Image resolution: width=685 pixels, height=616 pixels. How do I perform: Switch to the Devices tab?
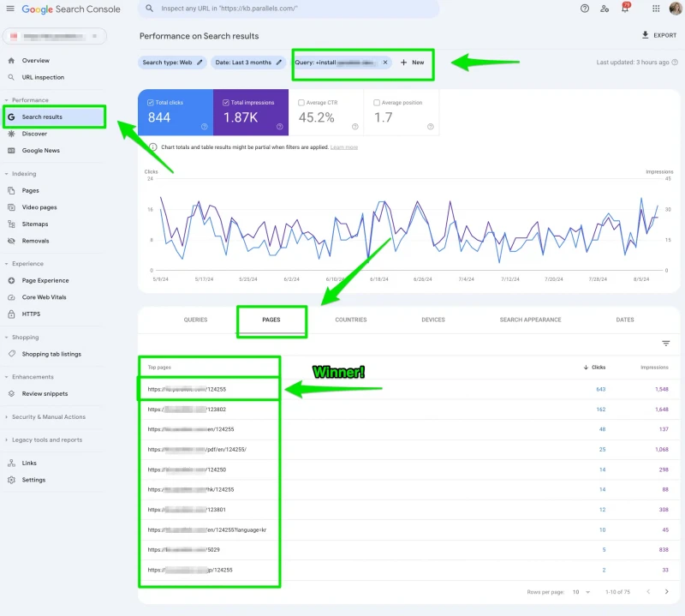433,320
